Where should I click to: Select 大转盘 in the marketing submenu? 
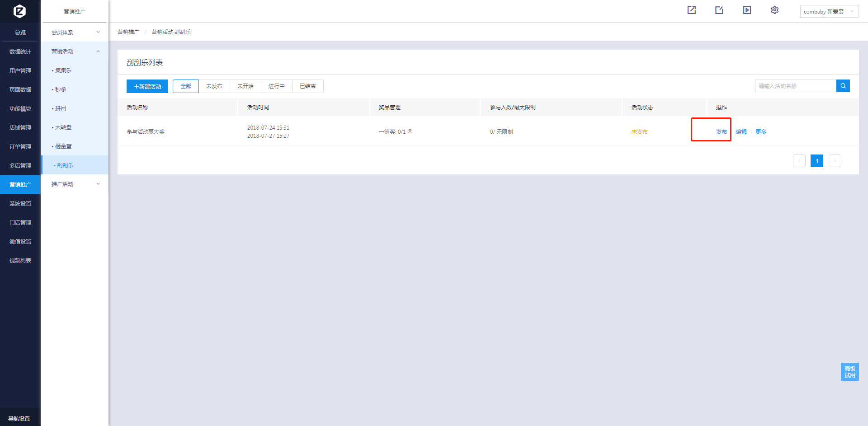coord(63,127)
